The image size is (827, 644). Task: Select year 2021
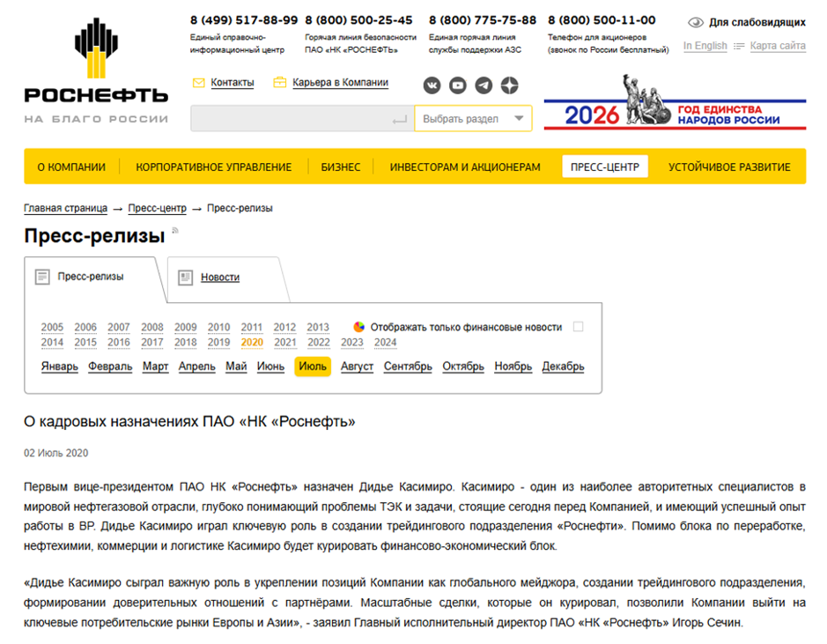click(285, 343)
